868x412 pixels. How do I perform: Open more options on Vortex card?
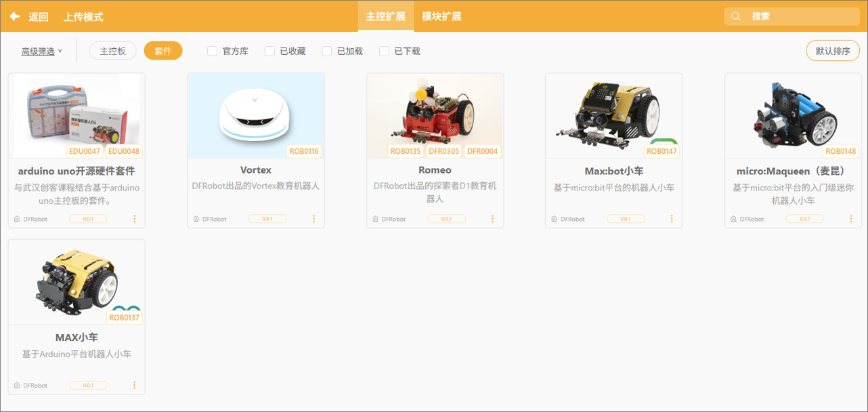[x=313, y=219]
